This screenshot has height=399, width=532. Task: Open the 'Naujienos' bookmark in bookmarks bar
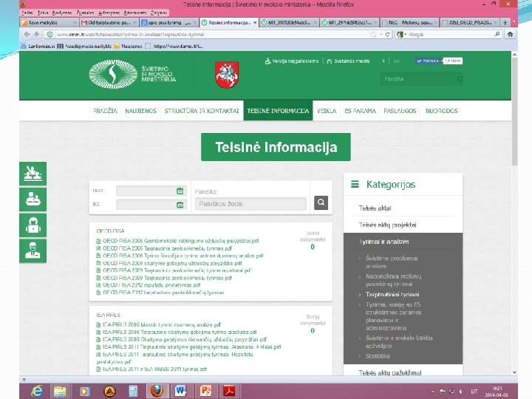coord(128,46)
